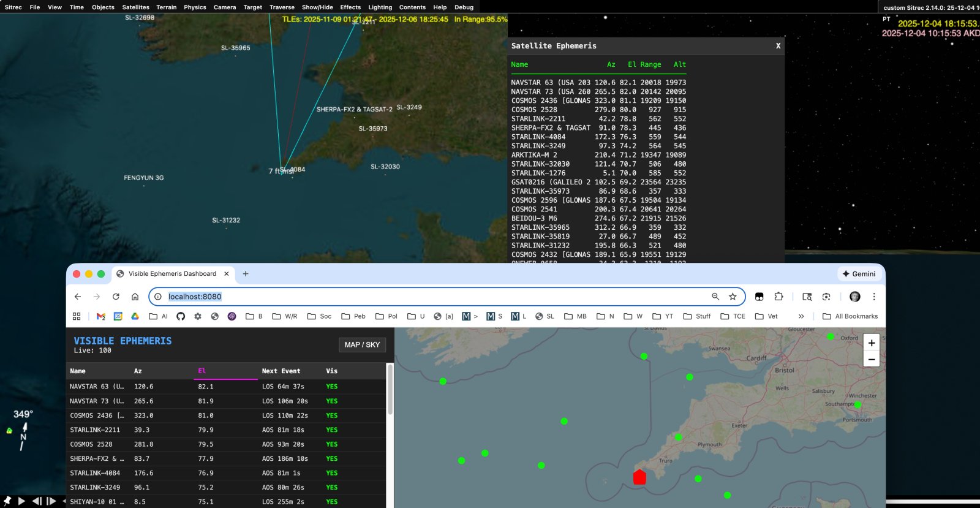Screen dimensions: 980x508
Task: Toggle the MAP / SKY view
Action: [361, 345]
